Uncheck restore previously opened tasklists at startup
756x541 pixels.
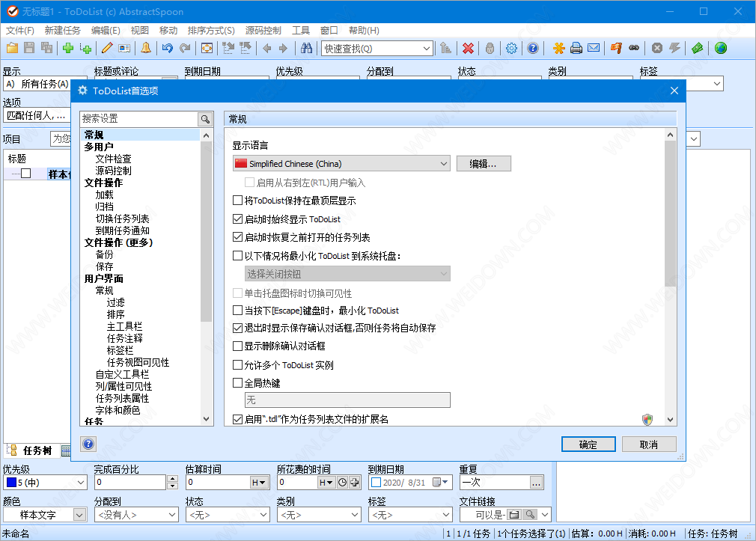tap(237, 237)
